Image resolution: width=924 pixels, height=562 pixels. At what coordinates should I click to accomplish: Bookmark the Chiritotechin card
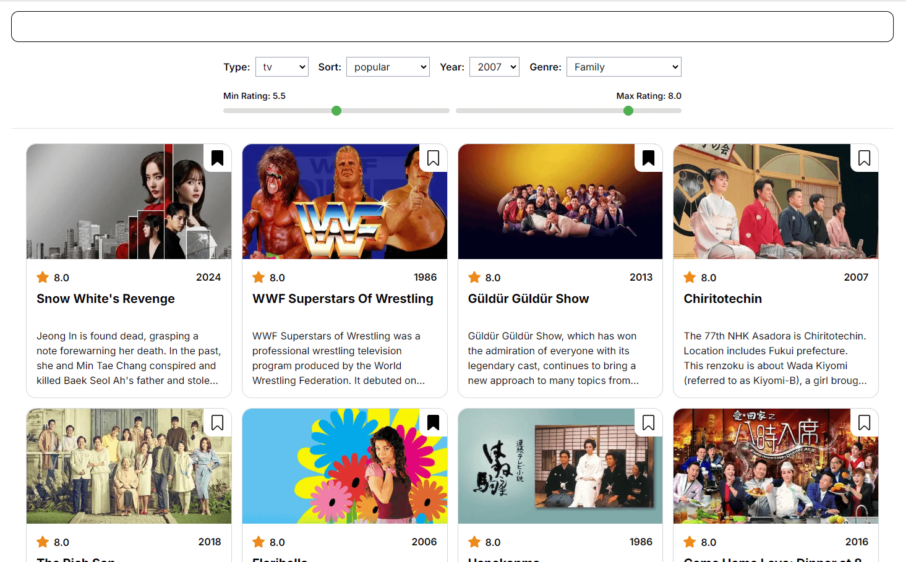(x=864, y=158)
